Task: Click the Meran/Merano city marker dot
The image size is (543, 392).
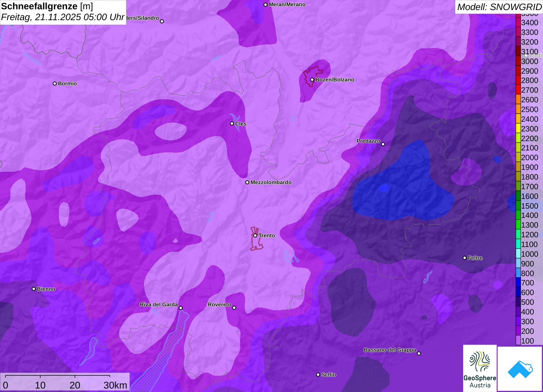Action: click(265, 5)
